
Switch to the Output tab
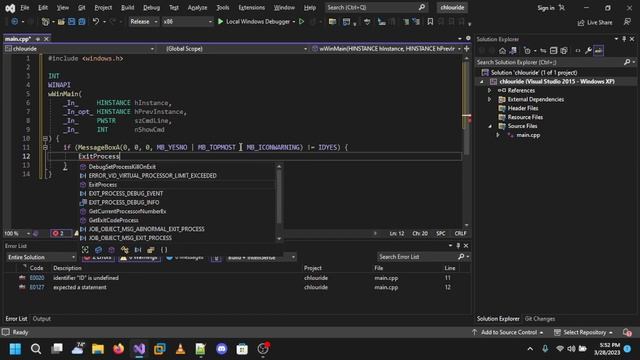click(x=42, y=319)
